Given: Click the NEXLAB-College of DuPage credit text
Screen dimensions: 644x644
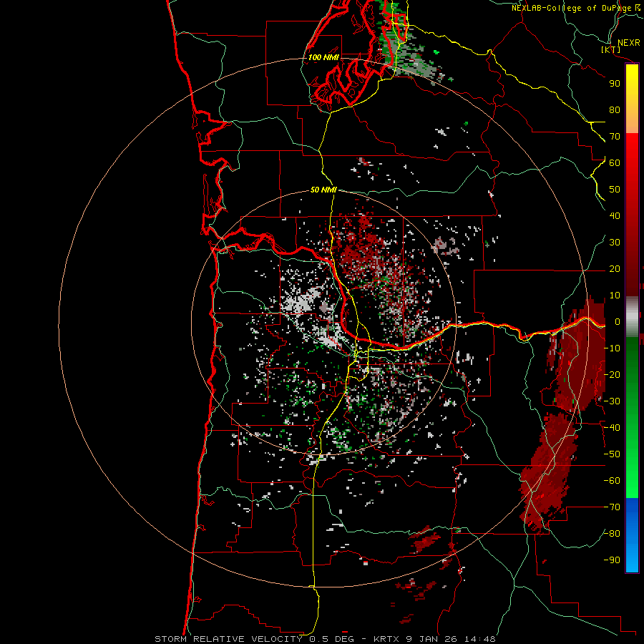Looking at the screenshot, I should pos(575,8).
